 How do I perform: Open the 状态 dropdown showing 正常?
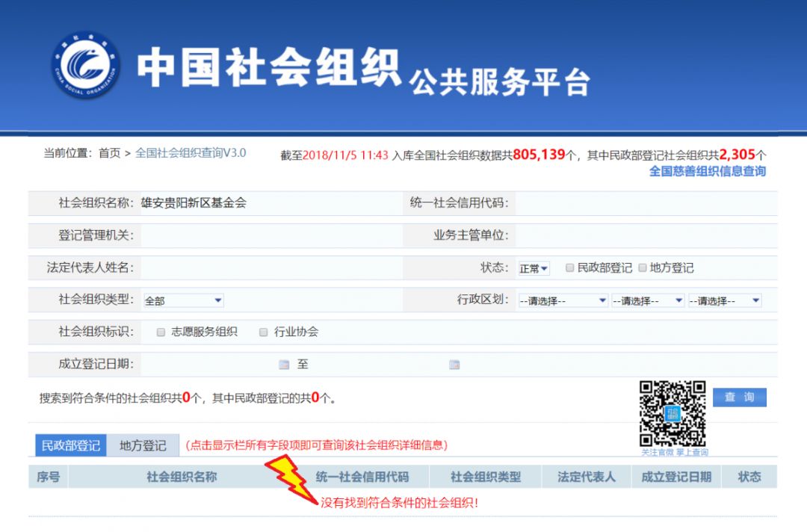click(534, 268)
